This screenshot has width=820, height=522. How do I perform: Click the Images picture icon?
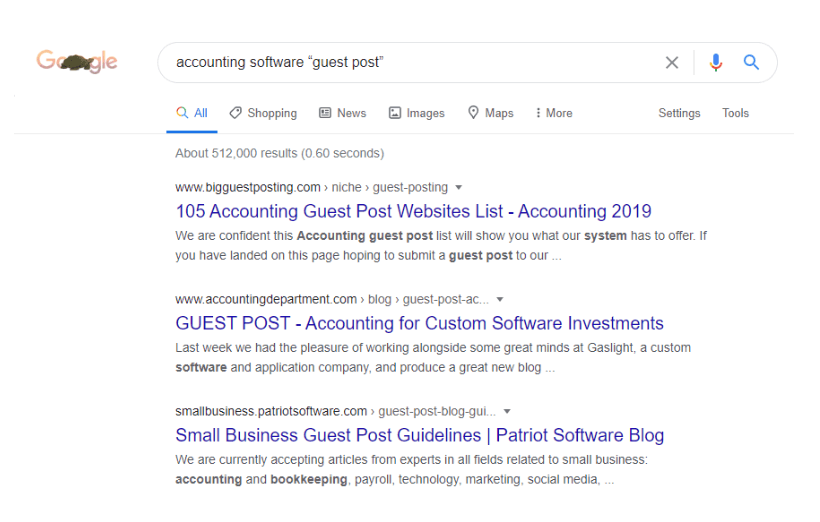point(394,113)
